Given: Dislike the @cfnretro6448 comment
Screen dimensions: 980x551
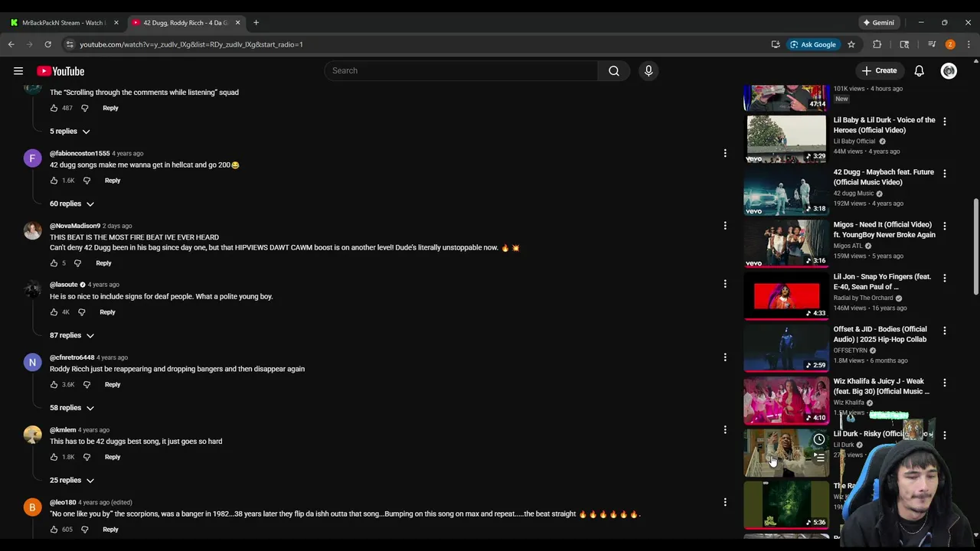Looking at the screenshot, I should pos(87,385).
